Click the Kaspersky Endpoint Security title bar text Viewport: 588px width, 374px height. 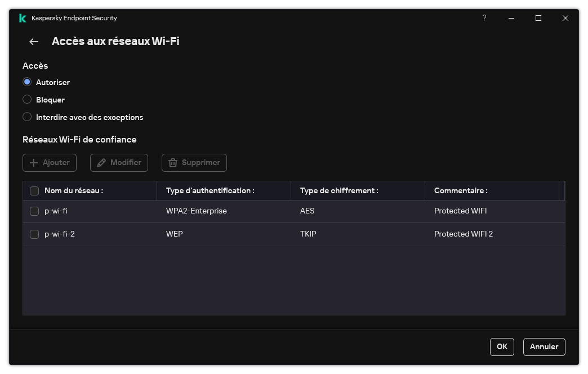74,17
